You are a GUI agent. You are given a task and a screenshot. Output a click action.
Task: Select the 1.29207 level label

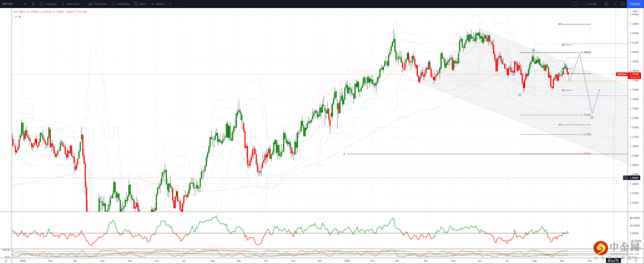[586, 154]
